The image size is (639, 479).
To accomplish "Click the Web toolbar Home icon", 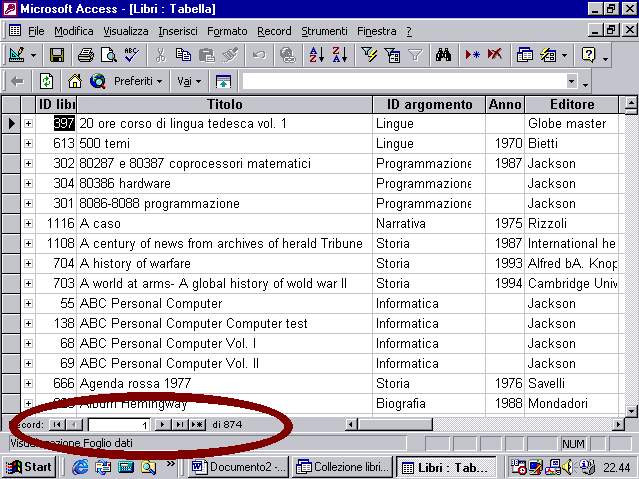I will tap(75, 81).
